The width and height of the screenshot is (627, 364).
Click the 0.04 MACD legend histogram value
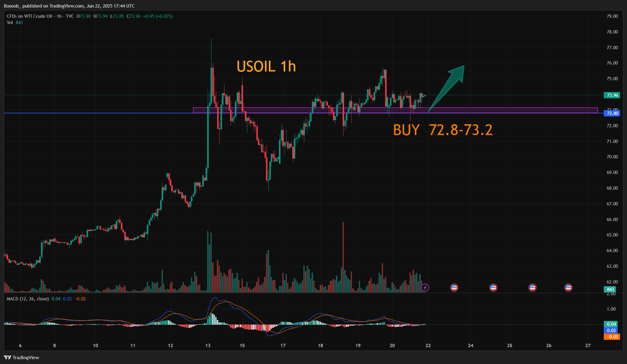pyautogui.click(x=56, y=299)
